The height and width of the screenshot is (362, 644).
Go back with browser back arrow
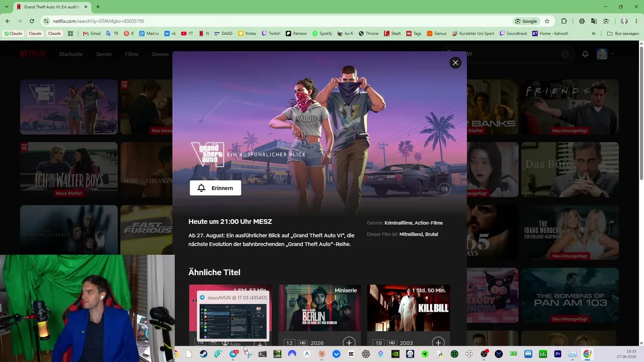tap(8, 21)
